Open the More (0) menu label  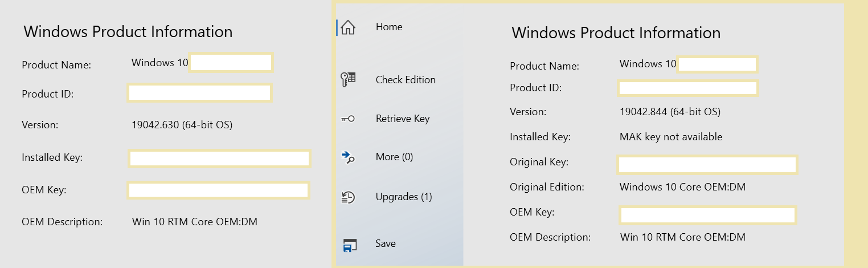pos(394,157)
